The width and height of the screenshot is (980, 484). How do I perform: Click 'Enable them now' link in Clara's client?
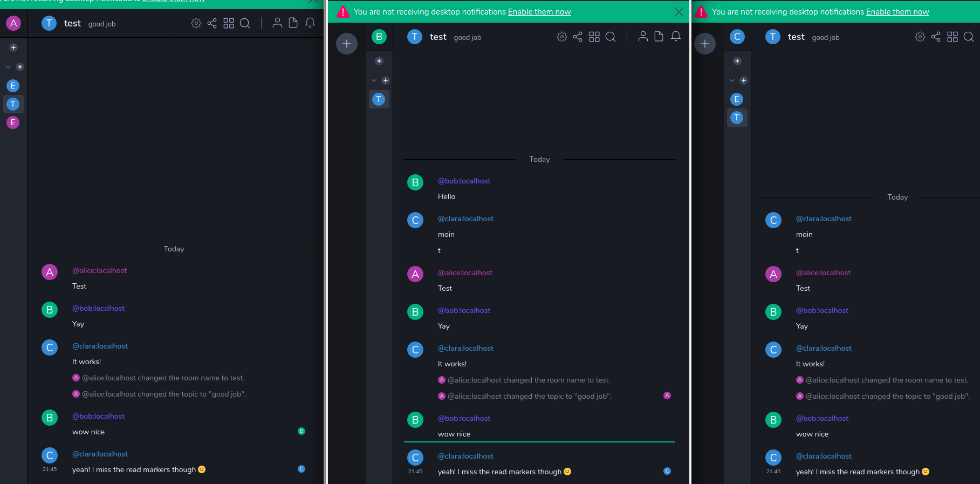[897, 12]
